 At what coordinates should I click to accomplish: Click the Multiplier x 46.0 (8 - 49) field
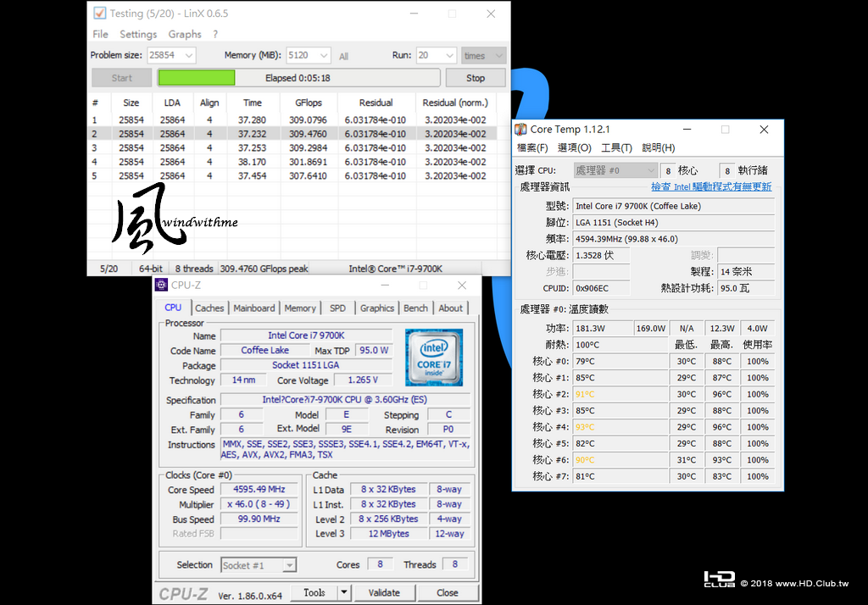(259, 504)
